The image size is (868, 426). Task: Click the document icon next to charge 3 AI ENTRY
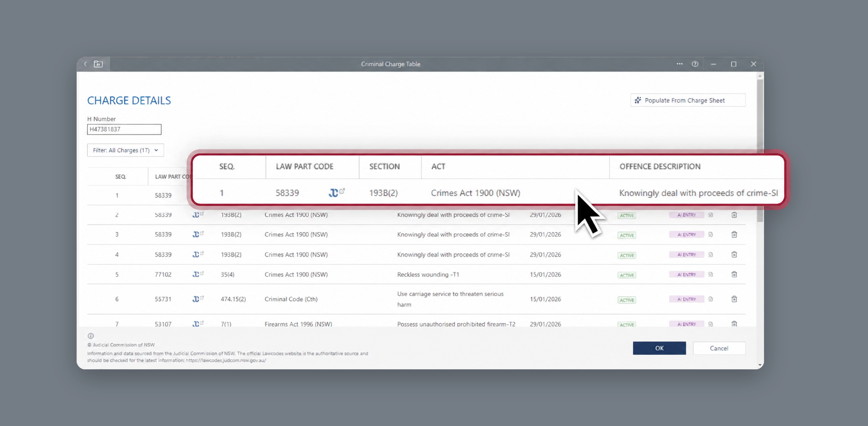point(711,234)
